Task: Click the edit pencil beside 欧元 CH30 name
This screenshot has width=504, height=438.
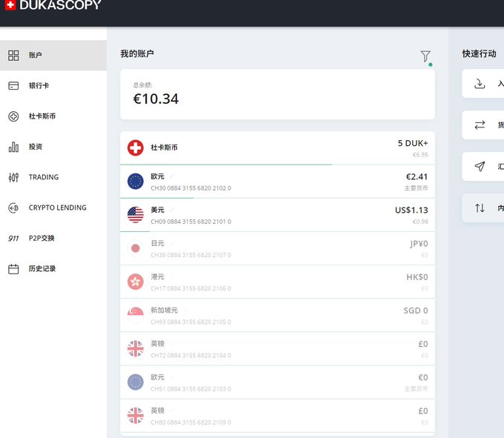Action: (172, 176)
